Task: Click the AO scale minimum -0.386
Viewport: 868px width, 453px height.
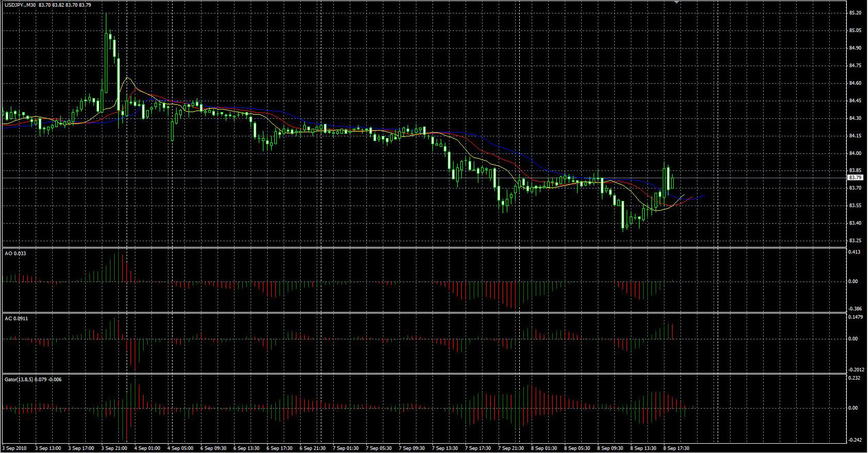Action: tap(855, 309)
